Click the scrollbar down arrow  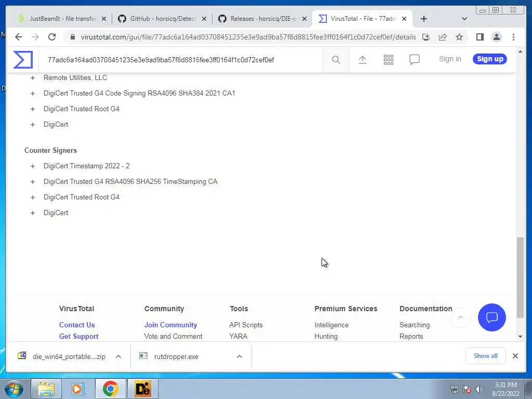tap(520, 337)
